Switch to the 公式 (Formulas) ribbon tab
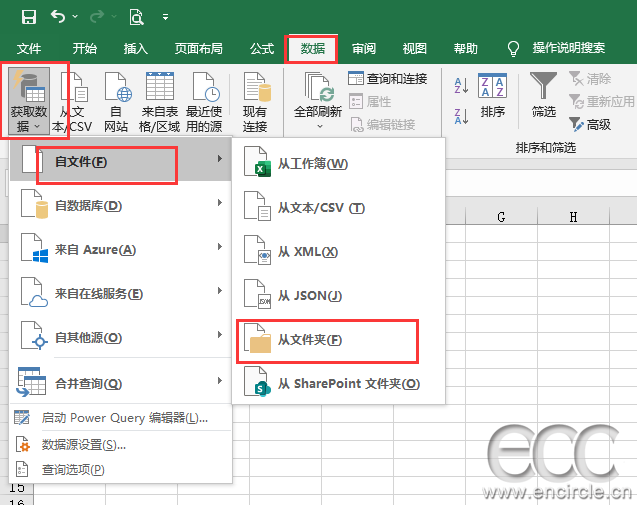The image size is (637, 505). coord(262,48)
